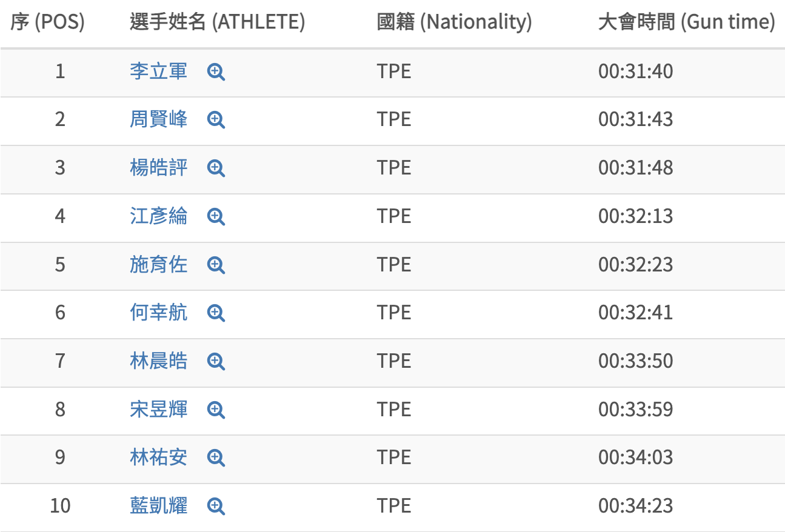The width and height of the screenshot is (785, 532).
Task: Click magnifier icon next to 周賢峰
Action: click(x=216, y=120)
